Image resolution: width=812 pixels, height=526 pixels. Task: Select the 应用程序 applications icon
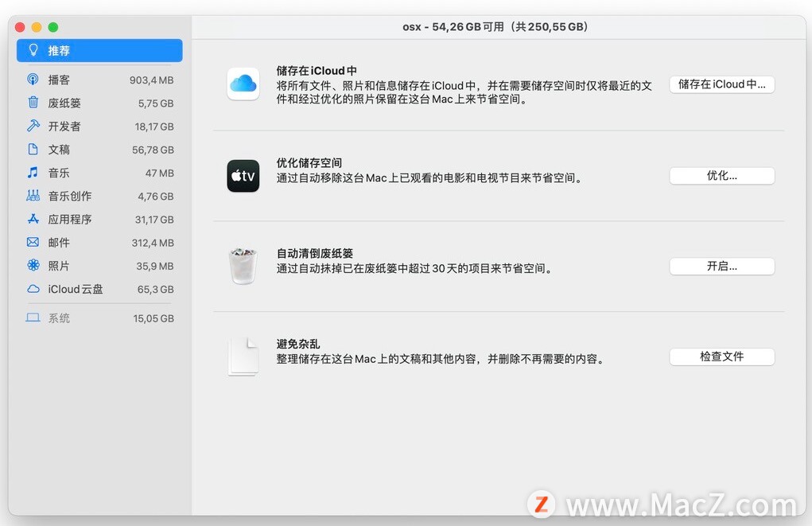click(x=32, y=219)
